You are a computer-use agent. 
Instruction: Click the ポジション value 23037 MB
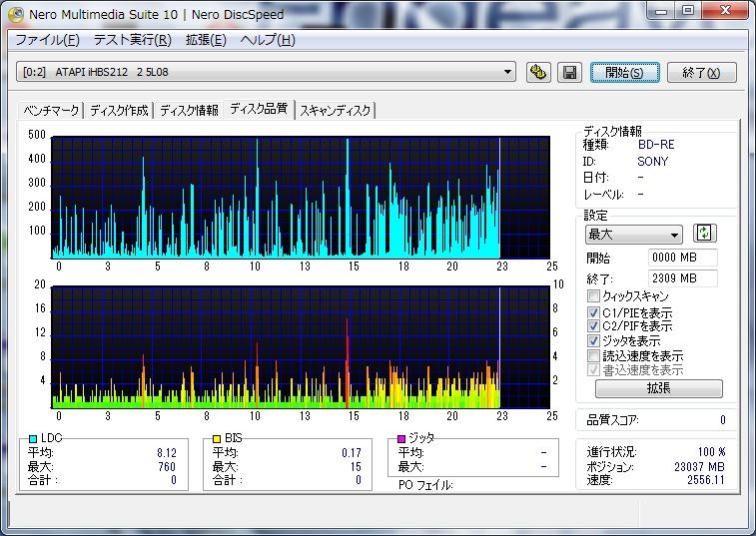coord(699,466)
